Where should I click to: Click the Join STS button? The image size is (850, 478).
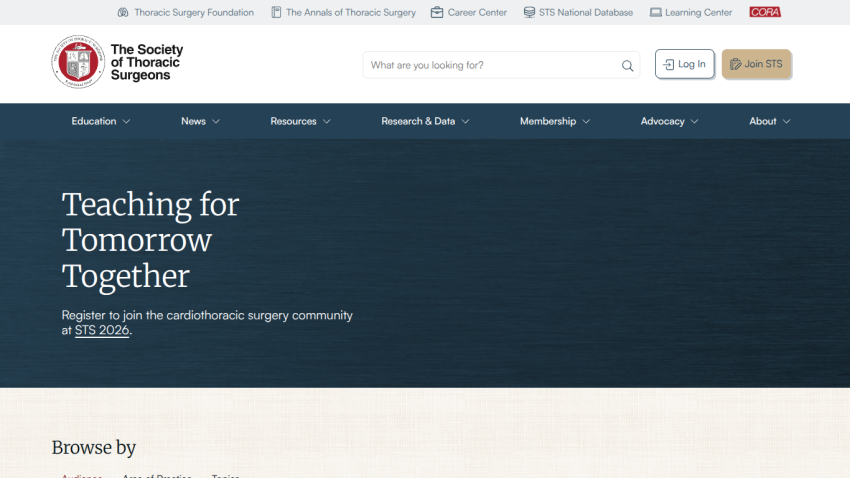pos(756,64)
